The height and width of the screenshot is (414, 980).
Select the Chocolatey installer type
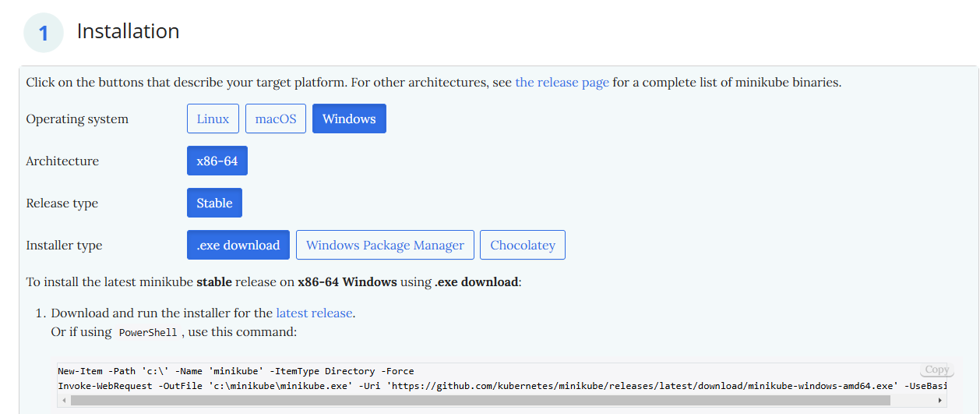point(523,245)
